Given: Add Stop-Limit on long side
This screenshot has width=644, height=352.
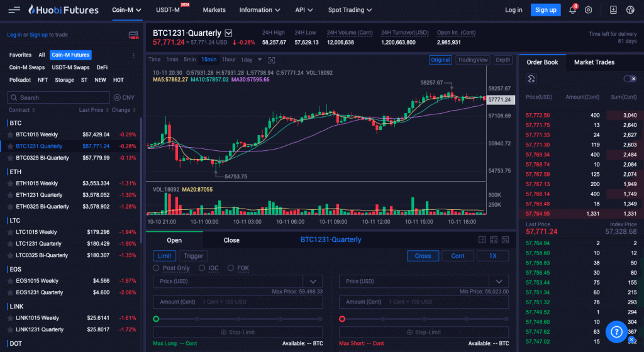Looking at the screenshot, I should pos(238,333).
